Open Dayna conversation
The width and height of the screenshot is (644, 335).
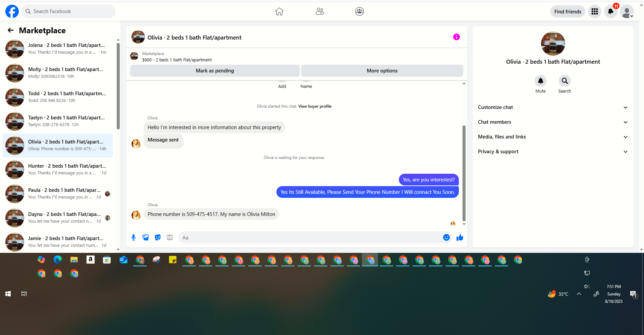[58, 218]
